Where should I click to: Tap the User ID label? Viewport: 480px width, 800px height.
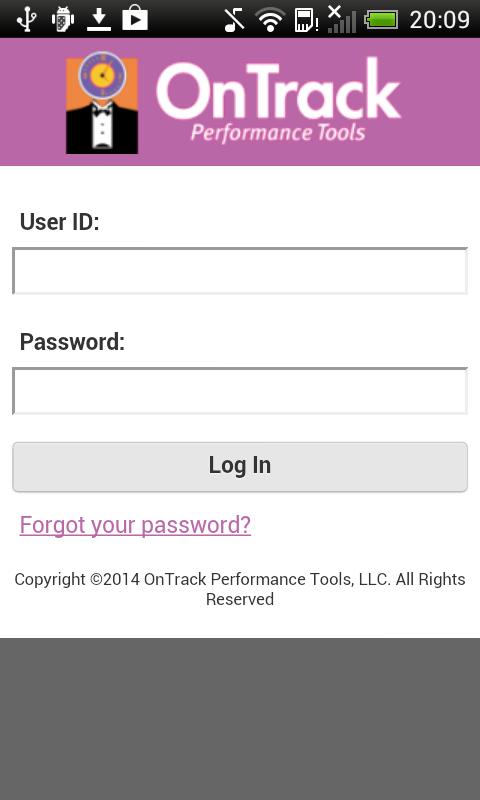coord(60,222)
